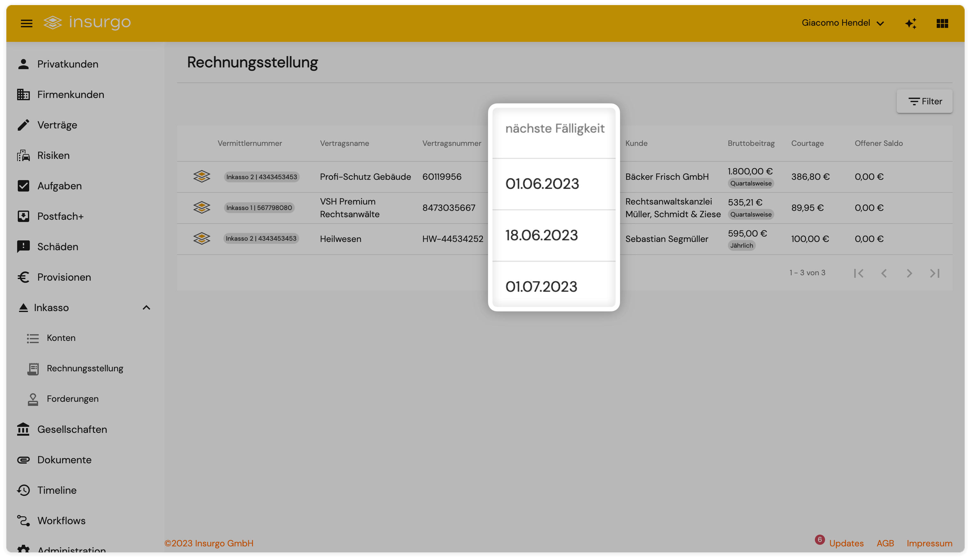Open customer Bäcker Frisch GmbH

click(x=667, y=177)
